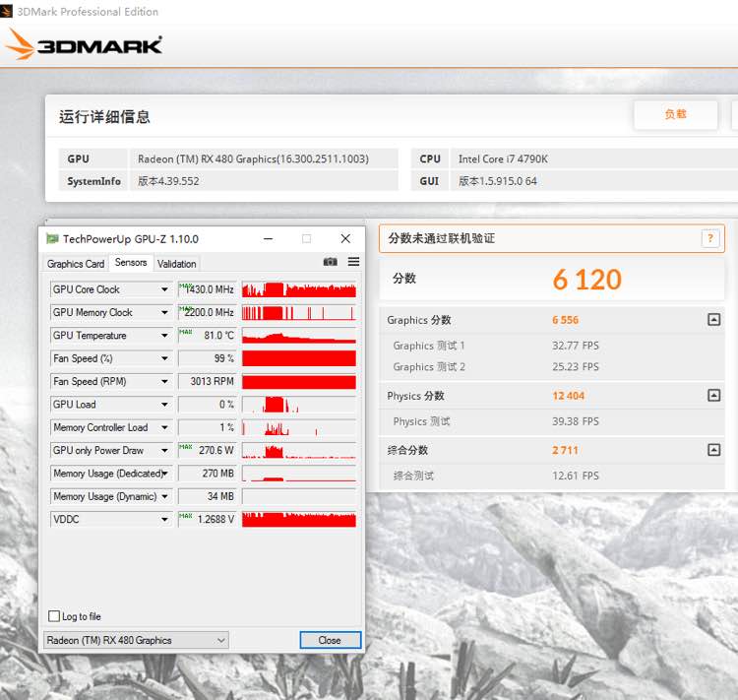Click the GPU Core Clock 1430.0 MHz value
Viewport: 738px width, 700px height.
[x=207, y=289]
